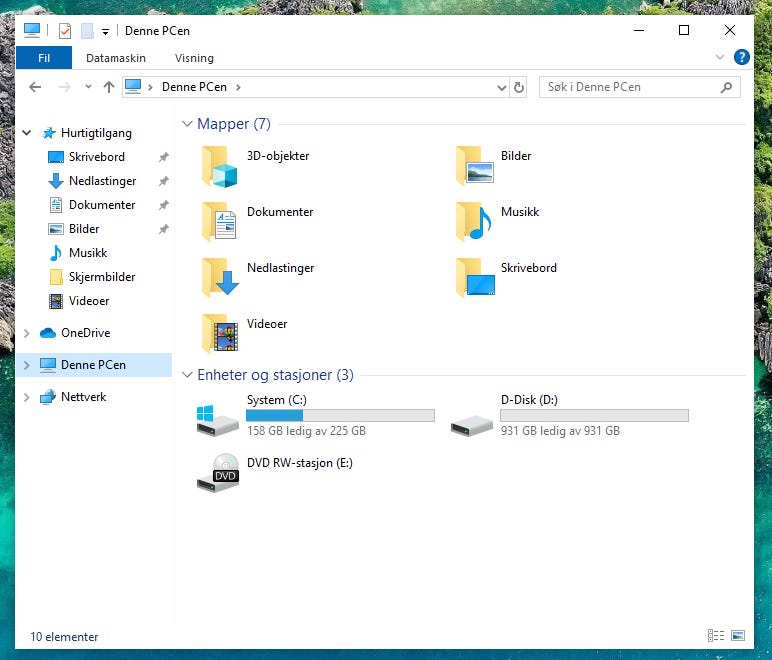Open the Musikk folder icon
This screenshot has height=660, width=772.
tap(474, 222)
